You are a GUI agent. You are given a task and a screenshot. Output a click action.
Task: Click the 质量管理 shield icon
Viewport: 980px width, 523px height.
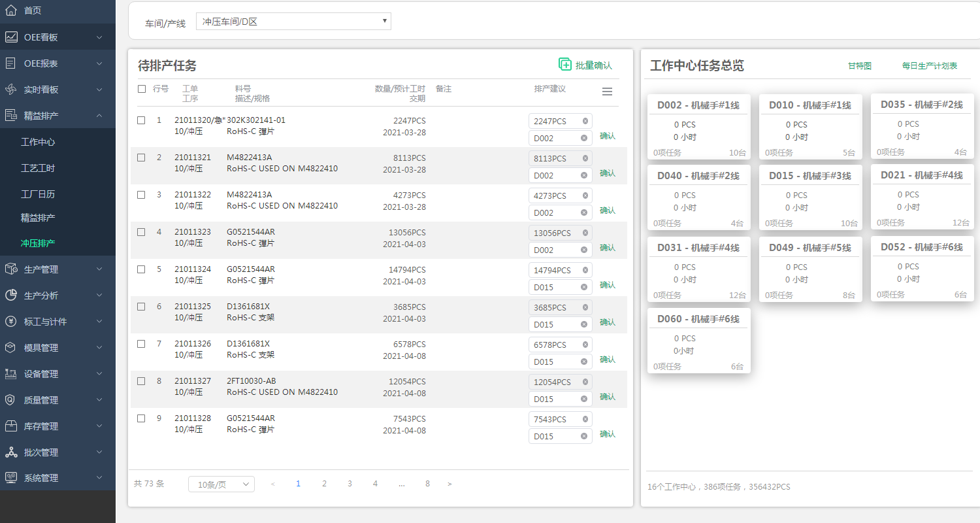(x=11, y=400)
